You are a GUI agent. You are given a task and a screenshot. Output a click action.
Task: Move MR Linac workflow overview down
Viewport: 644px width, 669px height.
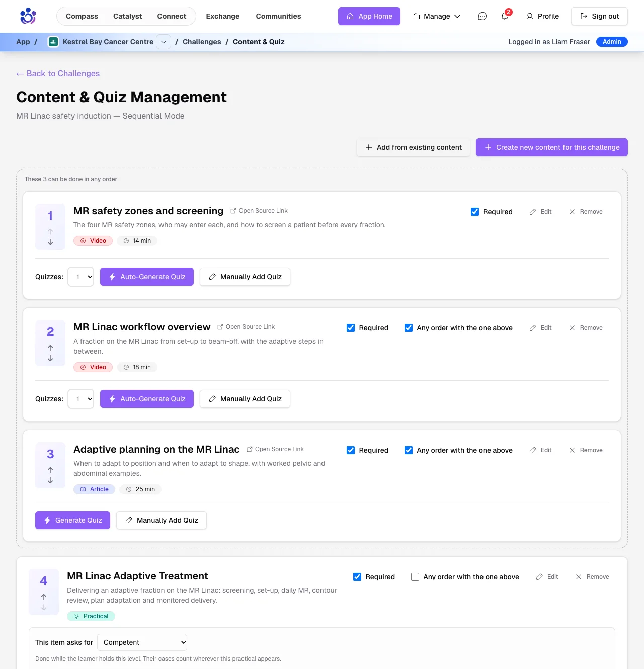(x=50, y=358)
